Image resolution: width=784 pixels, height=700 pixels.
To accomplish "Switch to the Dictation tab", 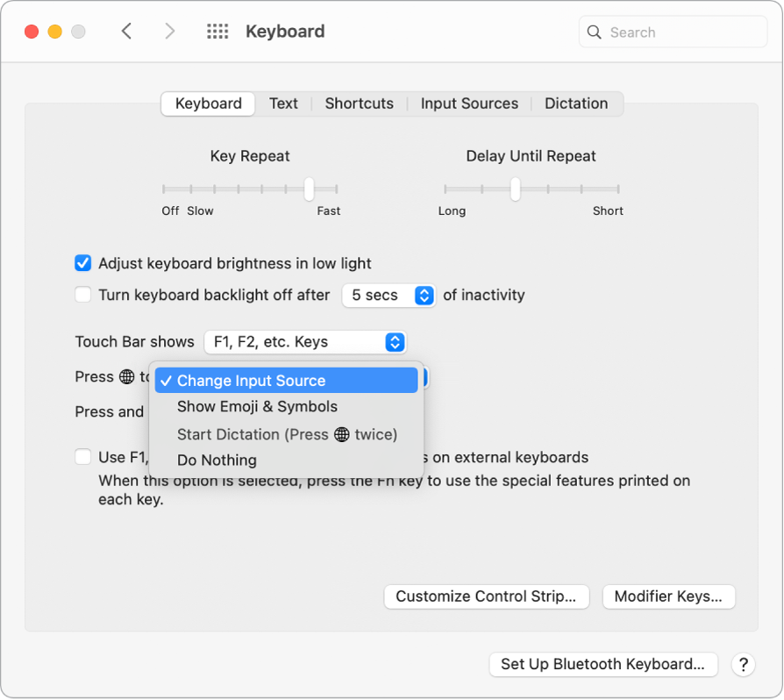I will (x=576, y=103).
